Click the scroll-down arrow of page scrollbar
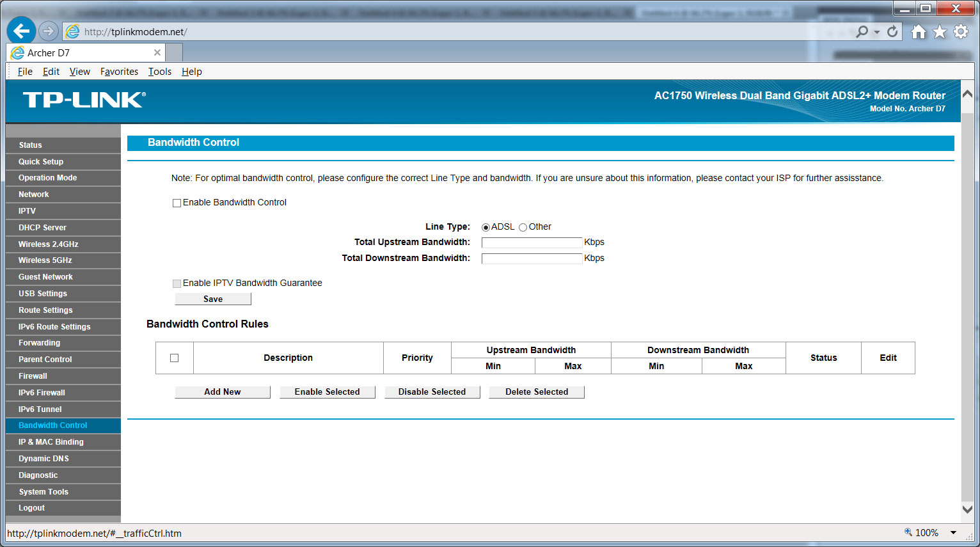The image size is (980, 547). click(967, 509)
